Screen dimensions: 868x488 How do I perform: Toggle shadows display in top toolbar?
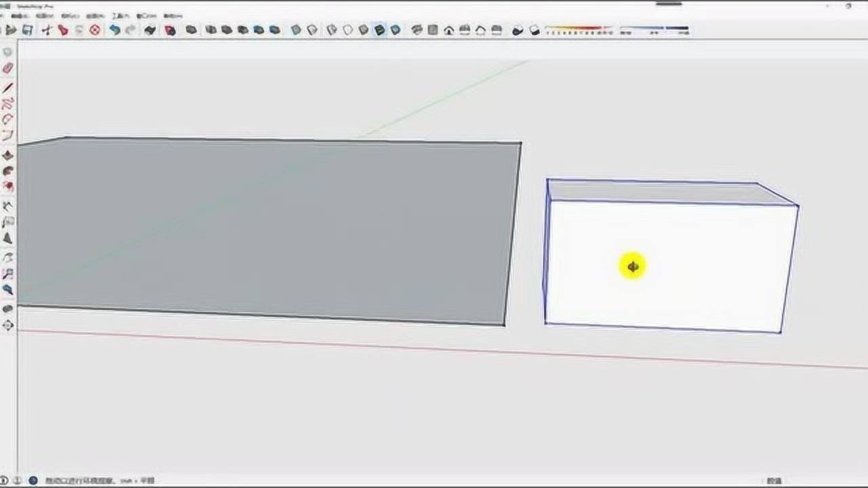(518, 30)
